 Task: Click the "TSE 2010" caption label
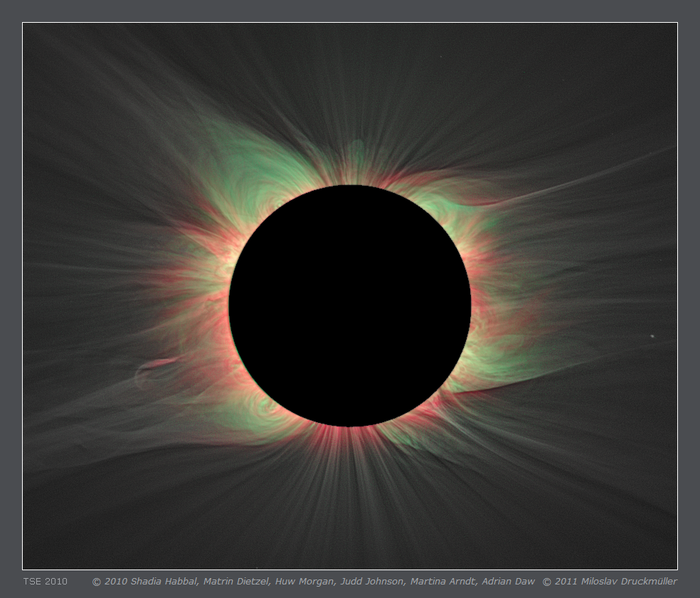[45, 582]
